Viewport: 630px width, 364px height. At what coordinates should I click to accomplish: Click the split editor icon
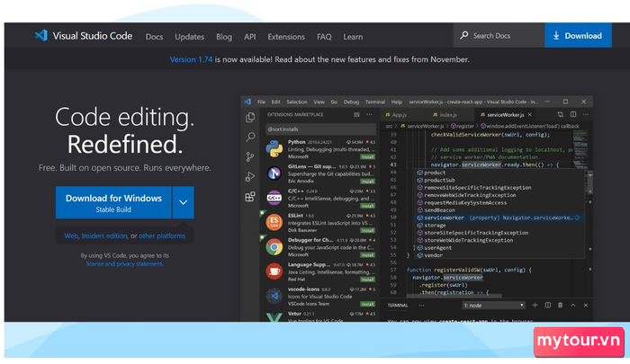(x=573, y=115)
